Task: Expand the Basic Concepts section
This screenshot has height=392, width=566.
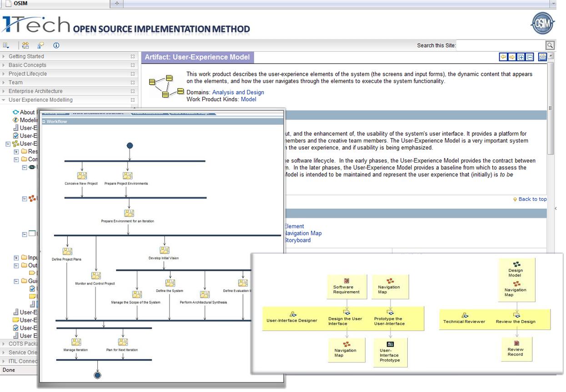Action: point(4,65)
